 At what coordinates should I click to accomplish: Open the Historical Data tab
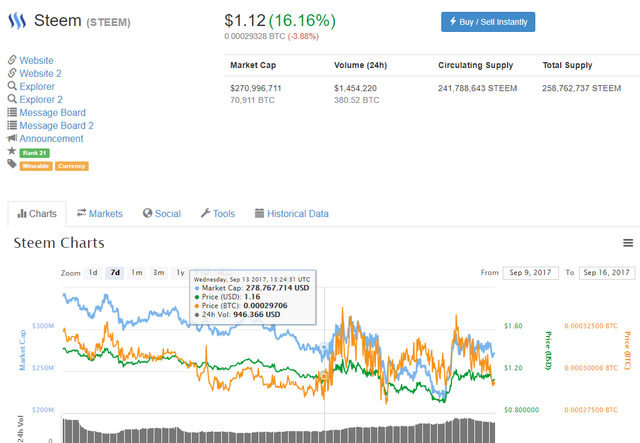click(x=292, y=214)
